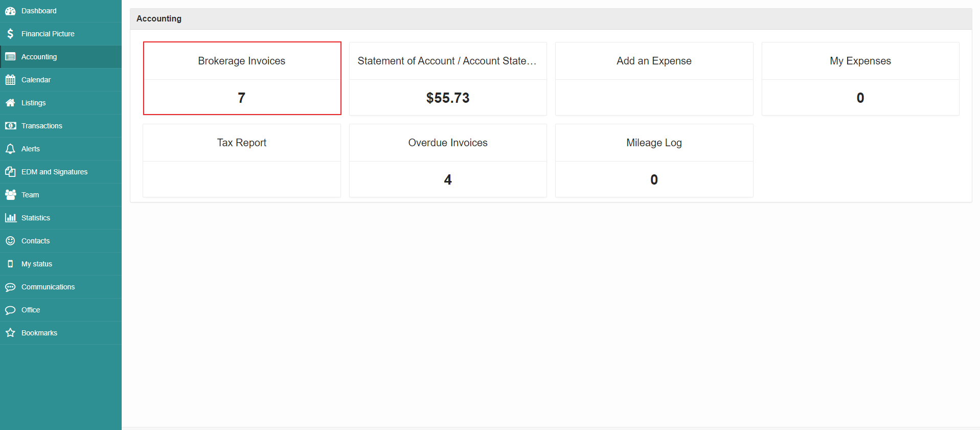Viewport: 980px width, 430px height.
Task: Open the Accounting menu item
Action: 39,57
